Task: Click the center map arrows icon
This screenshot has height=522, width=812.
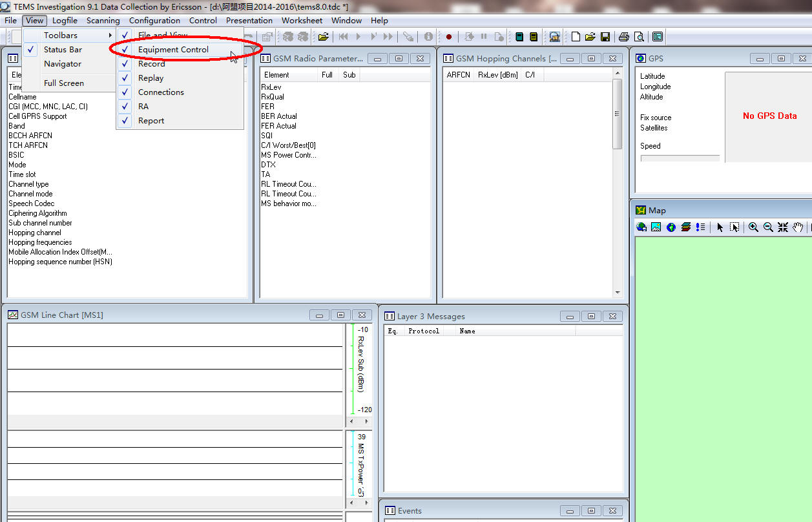Action: point(783,227)
